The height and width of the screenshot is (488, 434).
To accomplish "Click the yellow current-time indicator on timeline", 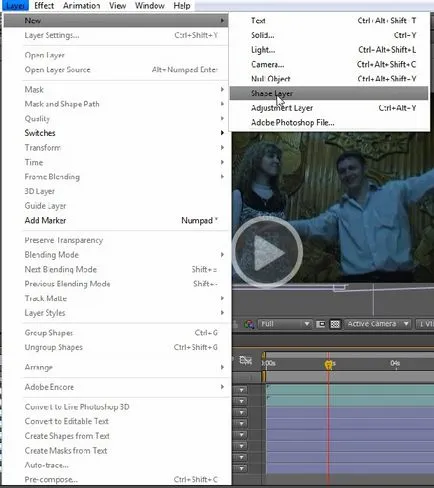I will tap(329, 364).
